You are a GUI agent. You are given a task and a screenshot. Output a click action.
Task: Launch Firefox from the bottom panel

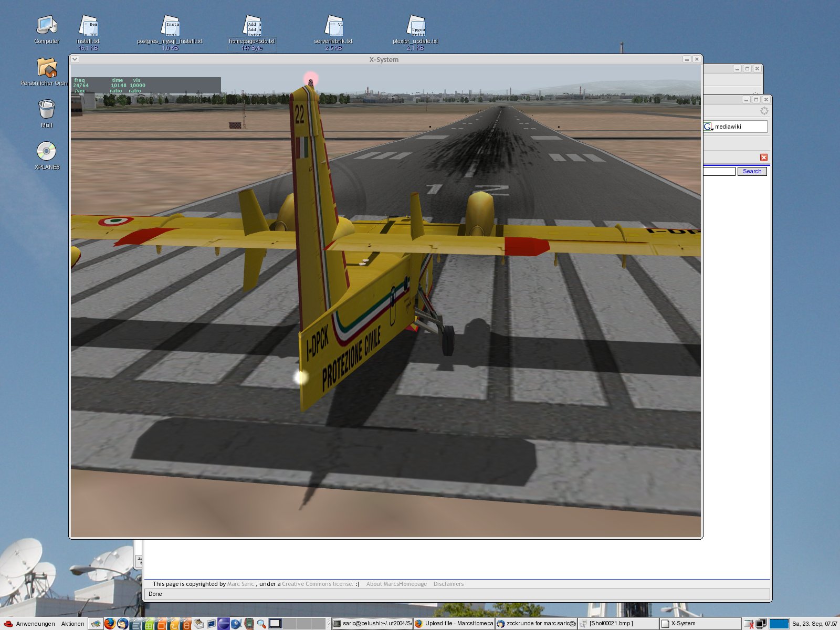point(110,624)
